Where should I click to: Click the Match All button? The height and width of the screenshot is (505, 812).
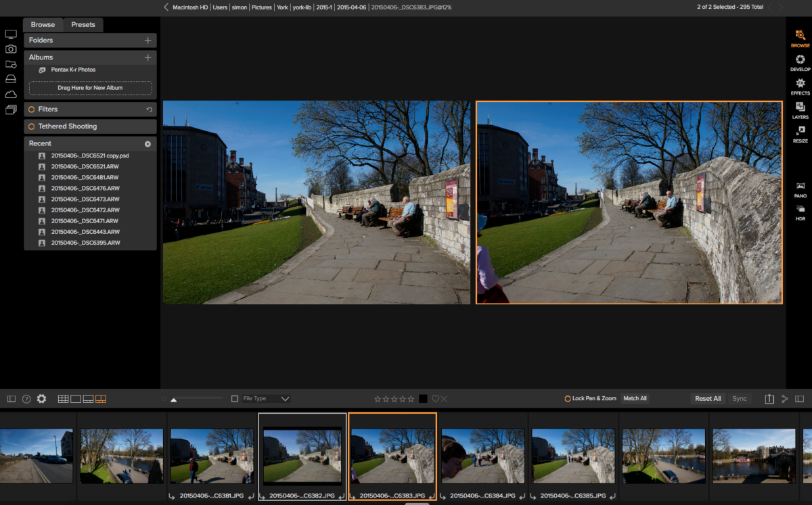click(x=635, y=399)
